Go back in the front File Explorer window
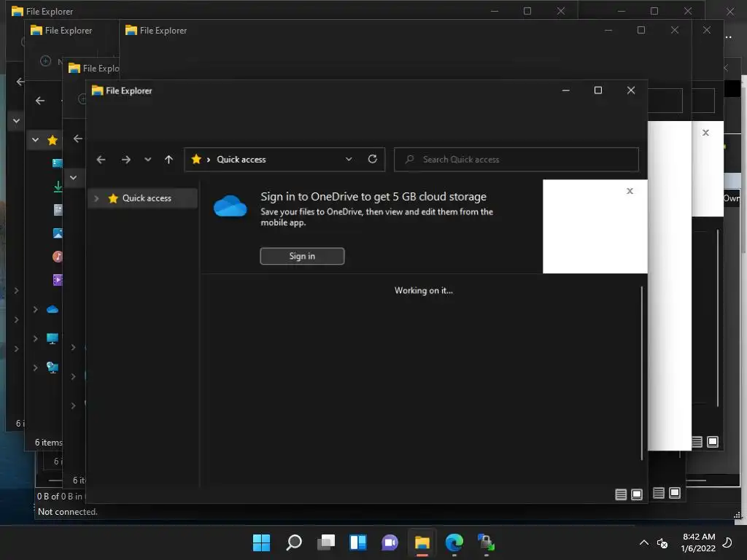This screenshot has width=747, height=560. click(x=101, y=160)
